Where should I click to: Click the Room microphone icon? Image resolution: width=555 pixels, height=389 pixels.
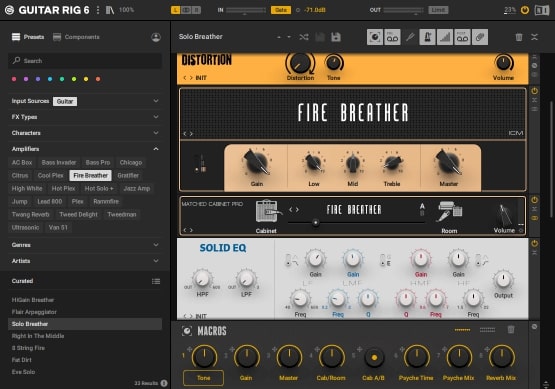[450, 212]
